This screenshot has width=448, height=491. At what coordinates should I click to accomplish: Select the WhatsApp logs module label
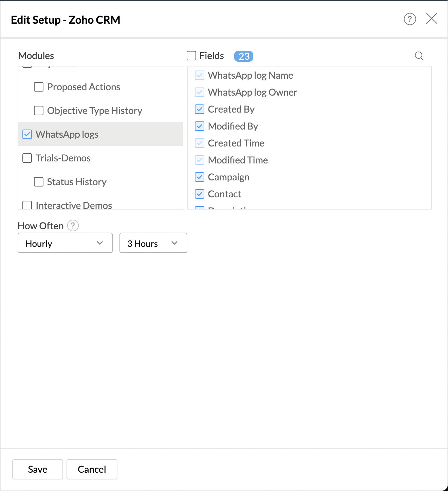pyautogui.click(x=67, y=135)
